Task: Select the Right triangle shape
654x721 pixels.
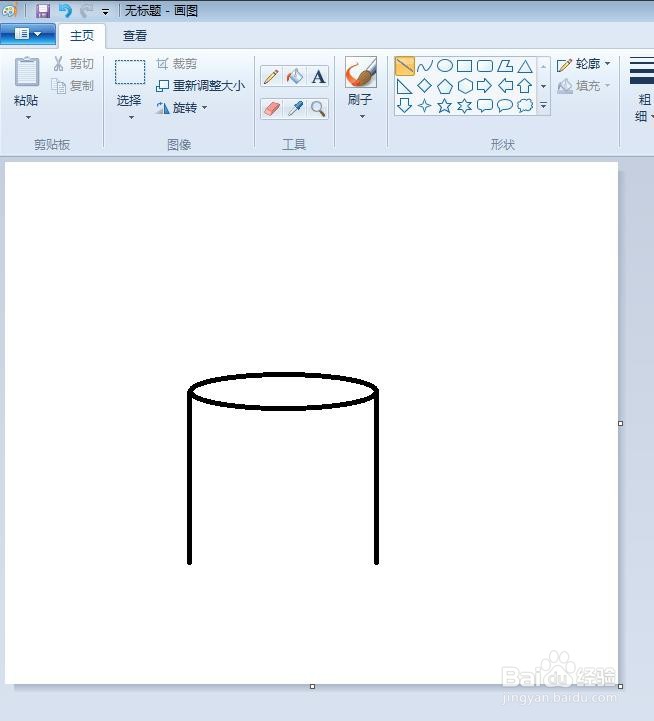Action: tap(405, 86)
